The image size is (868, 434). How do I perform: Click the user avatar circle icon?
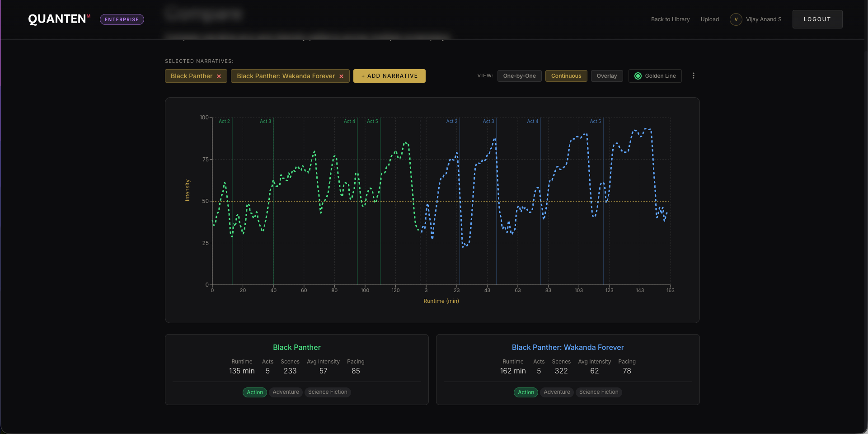[x=736, y=19]
